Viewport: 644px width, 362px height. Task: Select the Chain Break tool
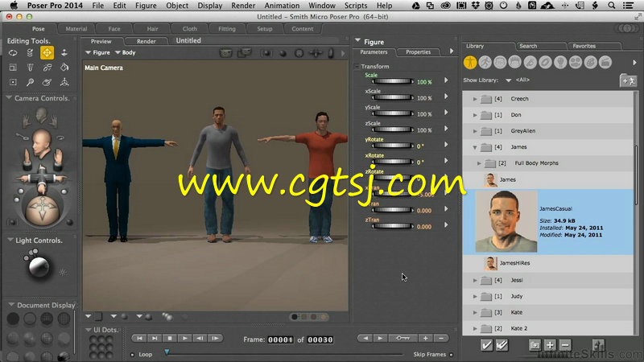[47, 68]
